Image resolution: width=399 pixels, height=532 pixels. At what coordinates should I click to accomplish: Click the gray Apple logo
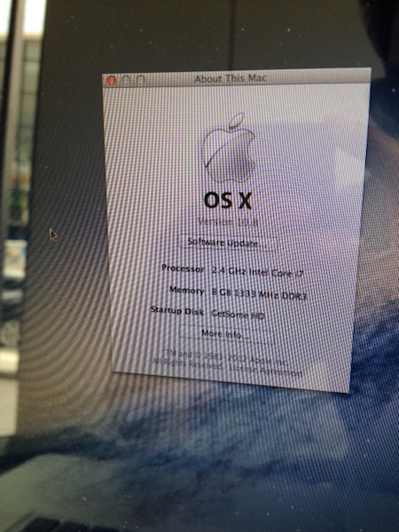(228, 148)
